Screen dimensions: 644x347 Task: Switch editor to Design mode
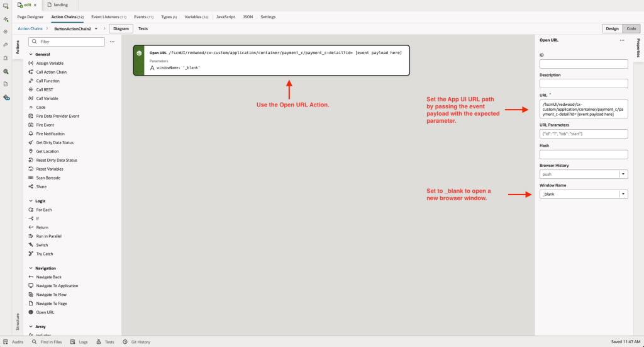612,29
